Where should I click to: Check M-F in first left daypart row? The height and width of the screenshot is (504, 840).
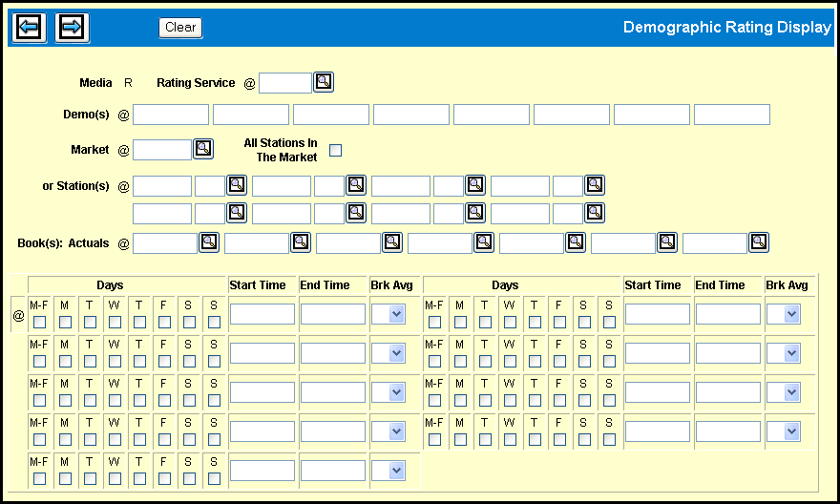(x=40, y=322)
